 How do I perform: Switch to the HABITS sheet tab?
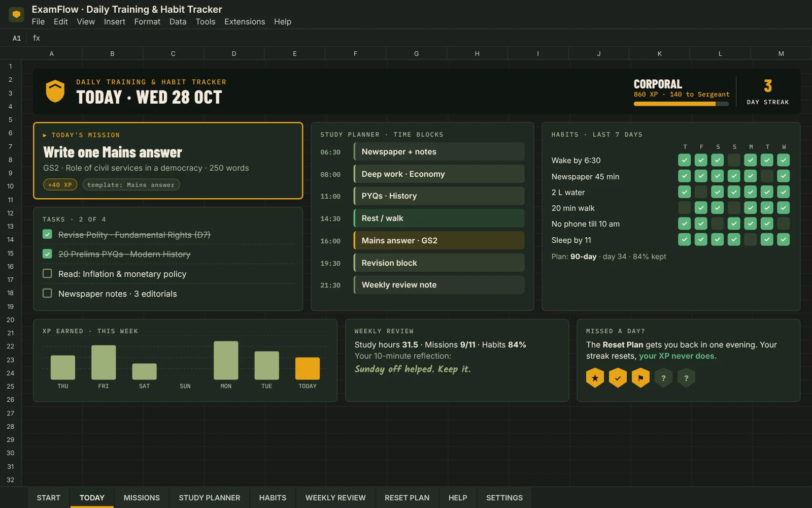(x=273, y=498)
